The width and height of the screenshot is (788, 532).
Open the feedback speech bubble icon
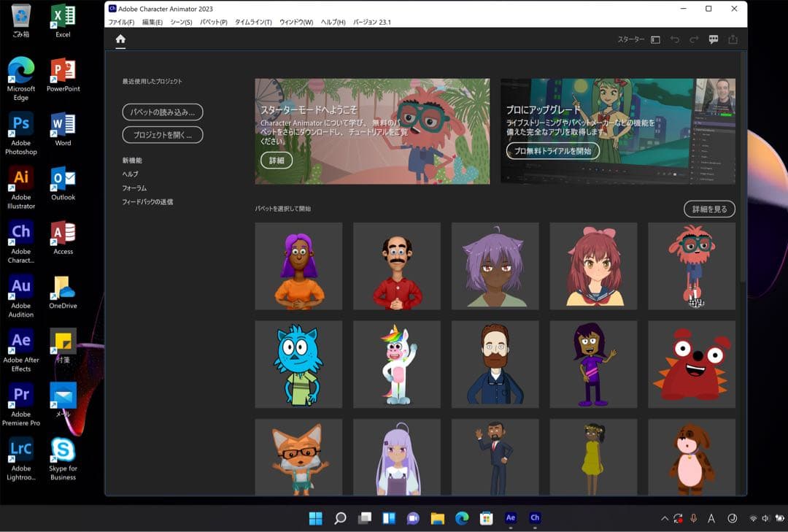(x=713, y=39)
